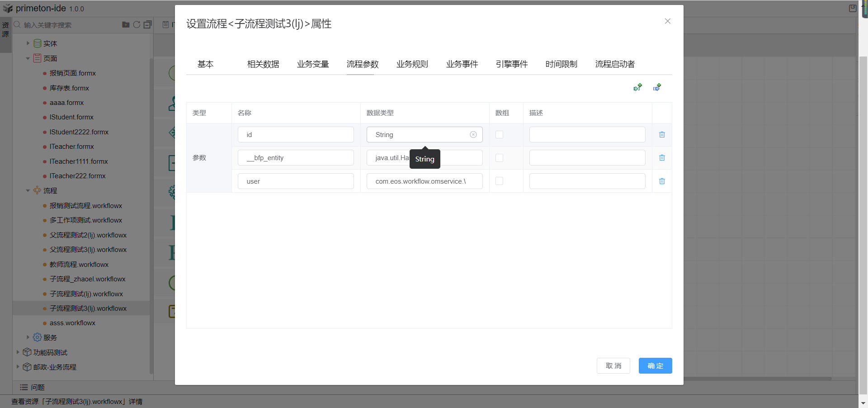Open data type dropdown for user parameter

[x=424, y=181]
